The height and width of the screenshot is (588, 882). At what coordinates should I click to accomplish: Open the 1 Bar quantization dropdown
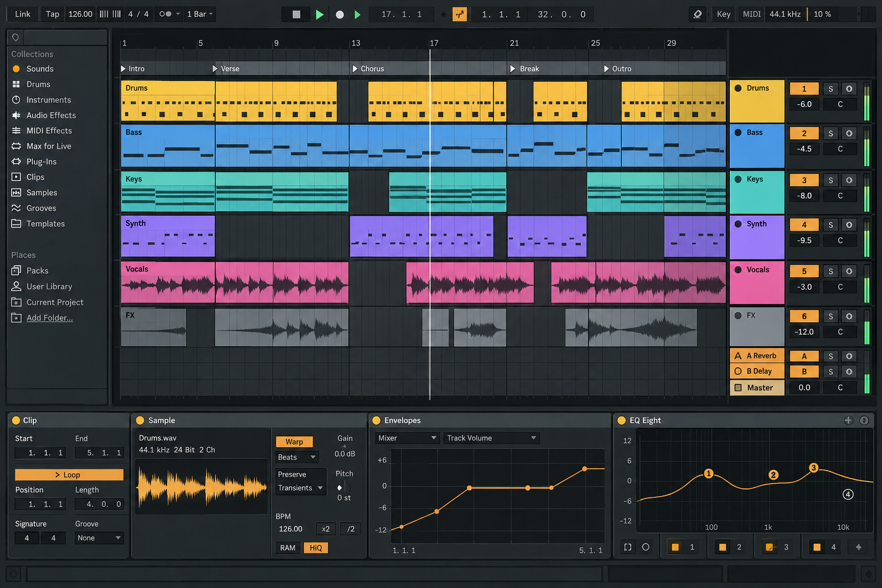tap(200, 14)
